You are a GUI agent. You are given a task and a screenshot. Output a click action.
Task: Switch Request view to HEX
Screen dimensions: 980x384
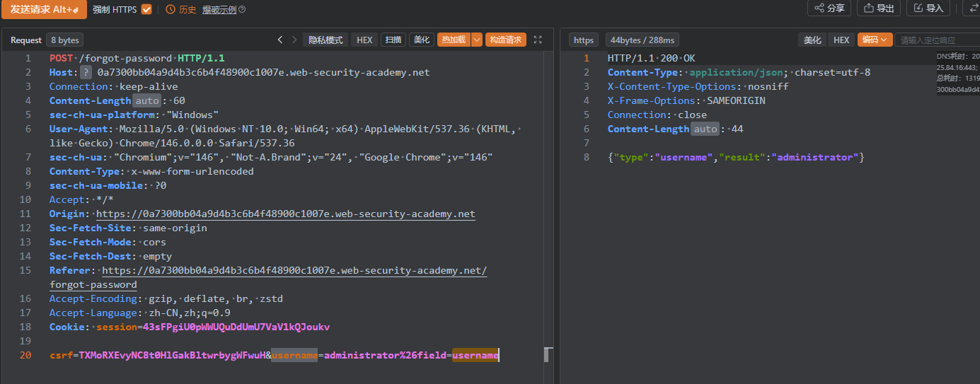[364, 40]
